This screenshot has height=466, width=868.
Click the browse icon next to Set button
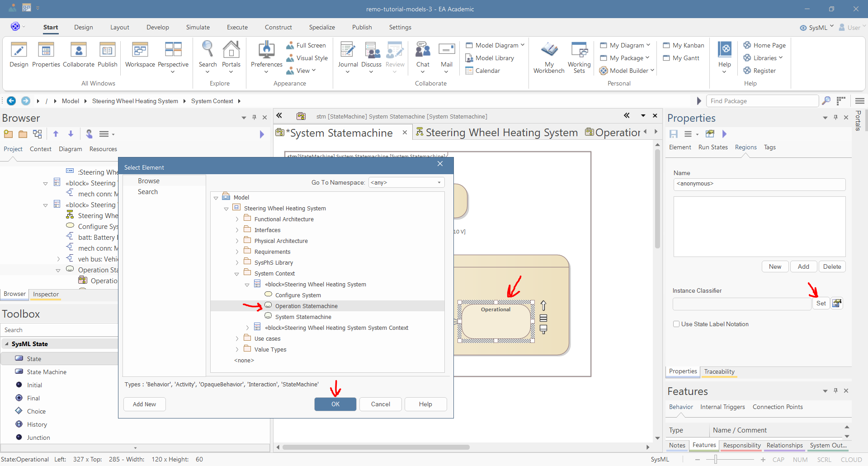click(x=837, y=304)
